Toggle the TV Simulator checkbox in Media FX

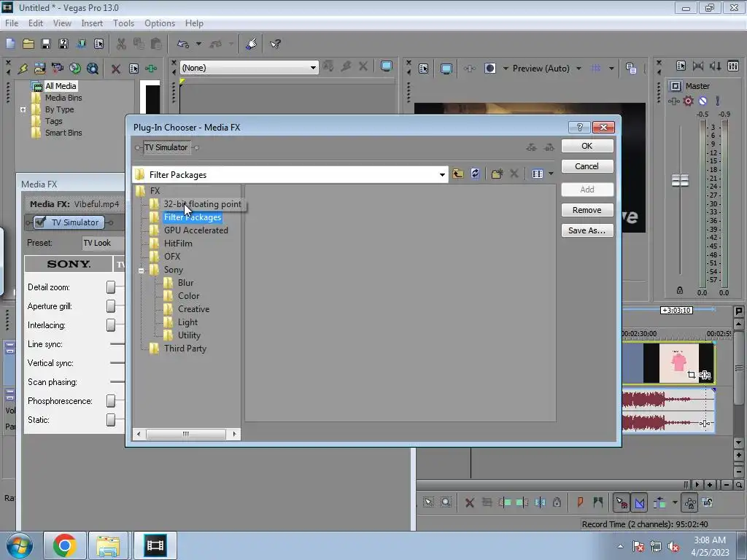pos(41,222)
